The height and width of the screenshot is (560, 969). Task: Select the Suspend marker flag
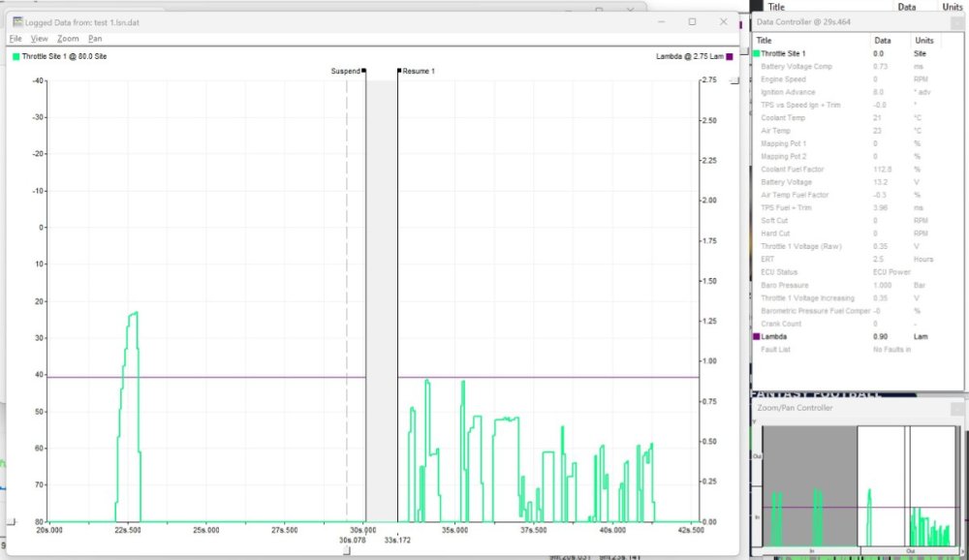click(x=363, y=71)
